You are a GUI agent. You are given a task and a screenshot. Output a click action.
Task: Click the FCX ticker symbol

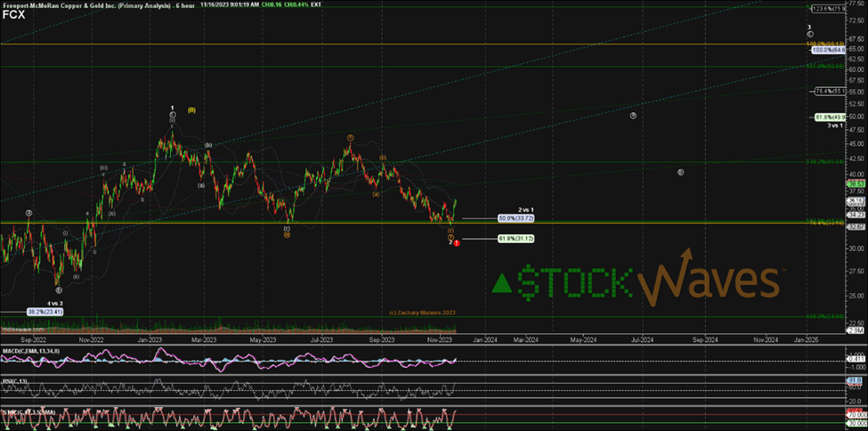[x=12, y=14]
